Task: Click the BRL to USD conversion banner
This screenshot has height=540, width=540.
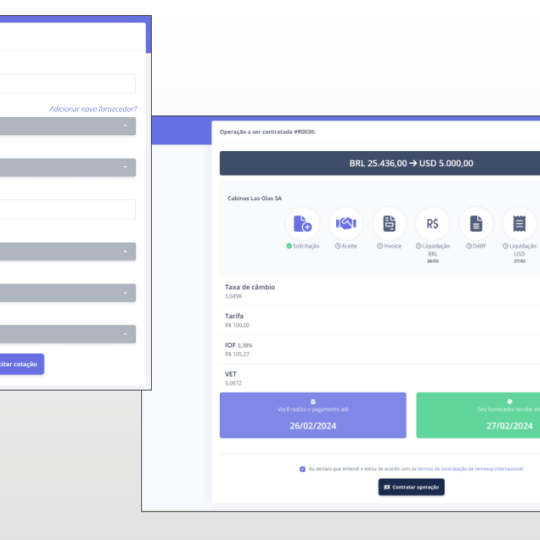Action: tap(380, 163)
